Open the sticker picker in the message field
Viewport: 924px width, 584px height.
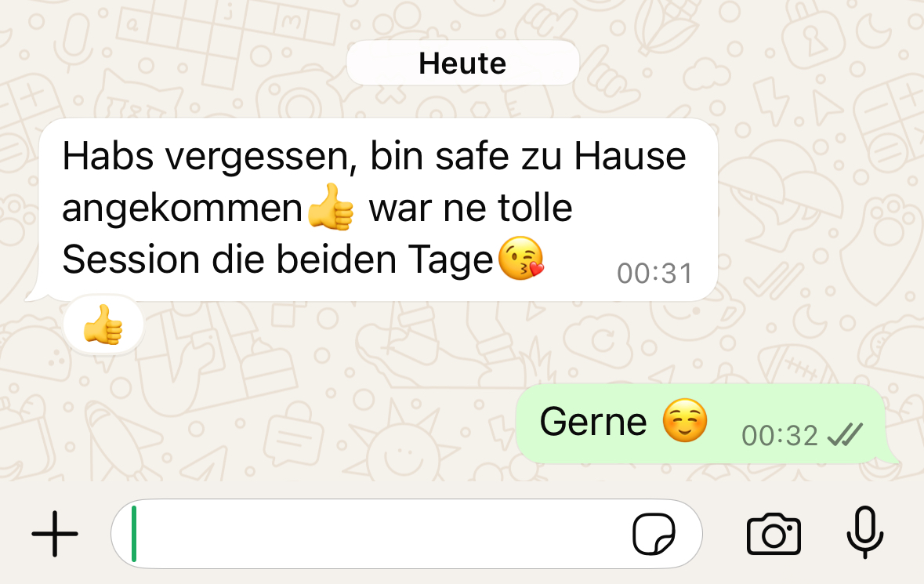click(654, 534)
